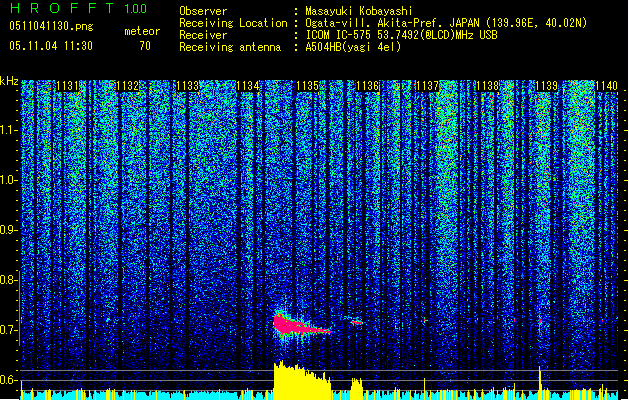This screenshot has height=400, width=629.
Task: Click the 0.9 kHz frequency axis label
Action: 9,230
